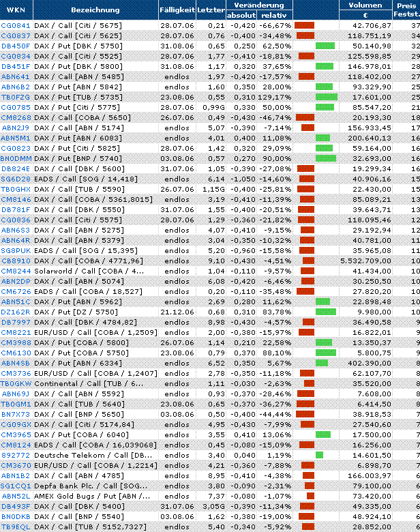
Task: Select the relative change -66,67%
Action: (x=275, y=25)
